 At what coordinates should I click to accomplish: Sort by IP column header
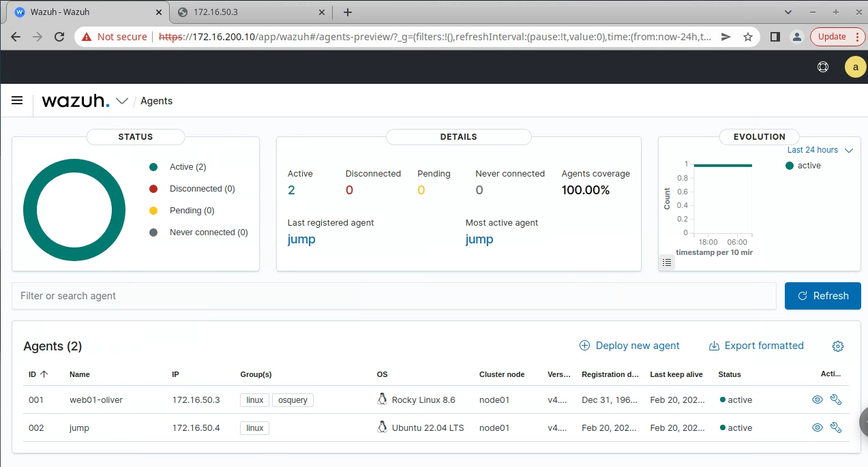coord(175,374)
